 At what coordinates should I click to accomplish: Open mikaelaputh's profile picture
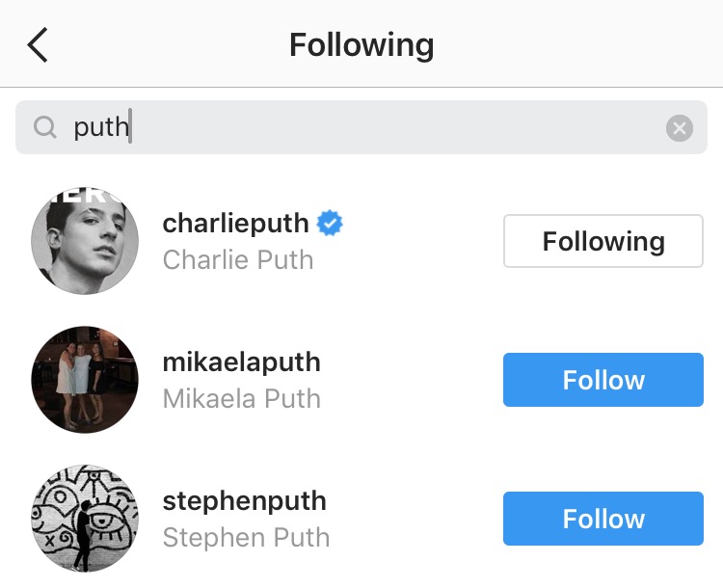[85, 380]
